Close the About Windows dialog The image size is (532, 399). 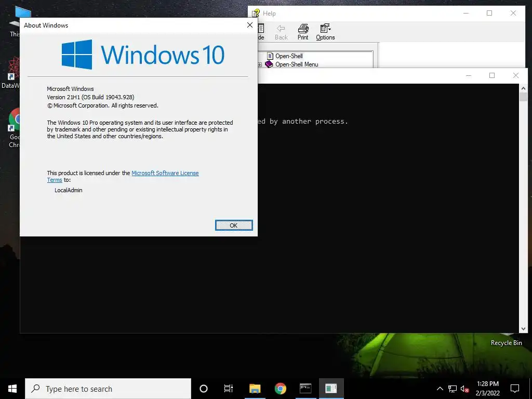[x=250, y=25]
